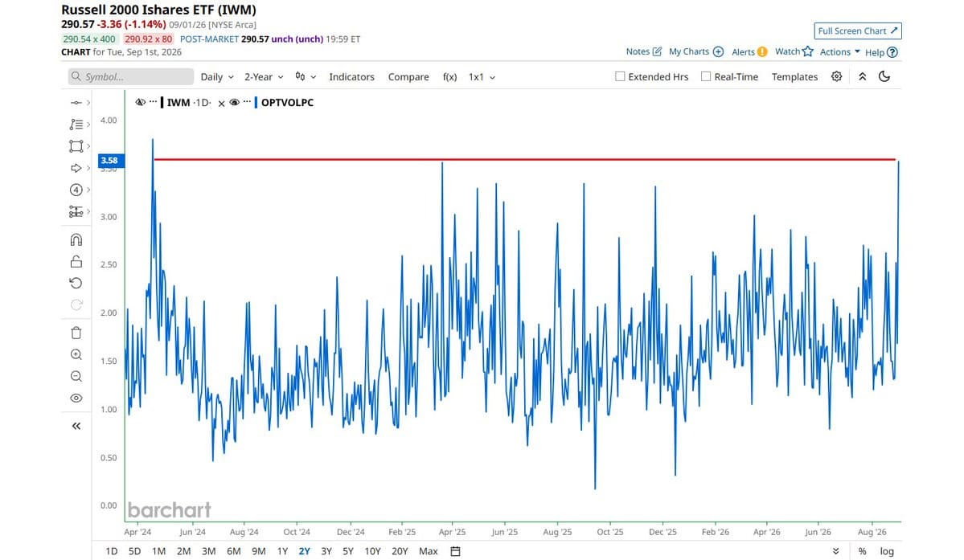Open OPTVOLPC more options dots
Image resolution: width=964 pixels, height=560 pixels.
(x=247, y=101)
